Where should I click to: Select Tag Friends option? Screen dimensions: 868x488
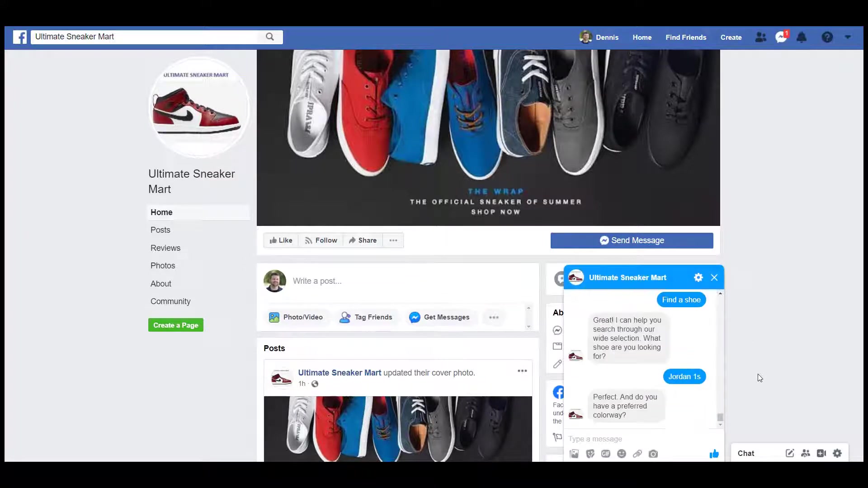point(366,317)
